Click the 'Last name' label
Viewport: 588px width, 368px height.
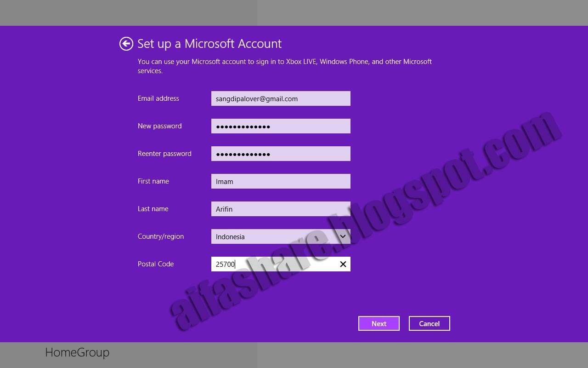153,209
